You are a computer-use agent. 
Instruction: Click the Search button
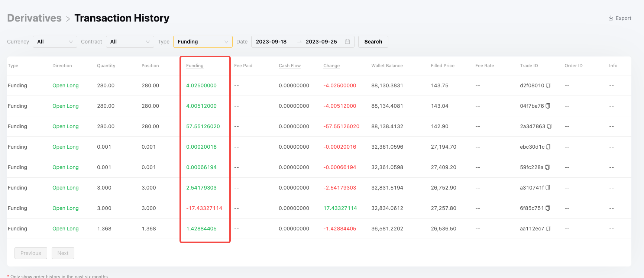[x=373, y=42]
